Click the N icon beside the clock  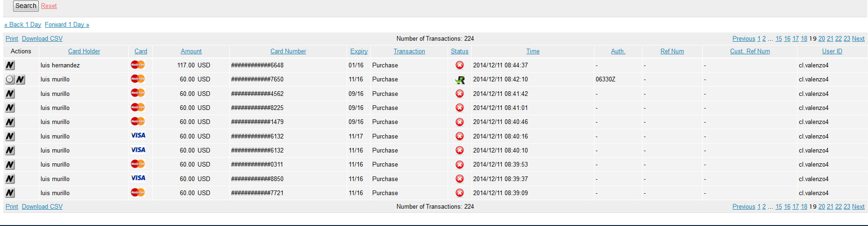20,80
